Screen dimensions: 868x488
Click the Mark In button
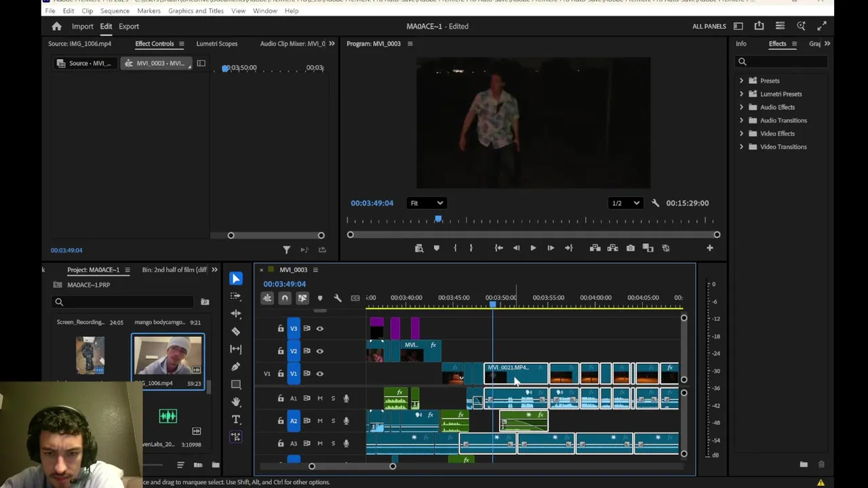point(454,248)
